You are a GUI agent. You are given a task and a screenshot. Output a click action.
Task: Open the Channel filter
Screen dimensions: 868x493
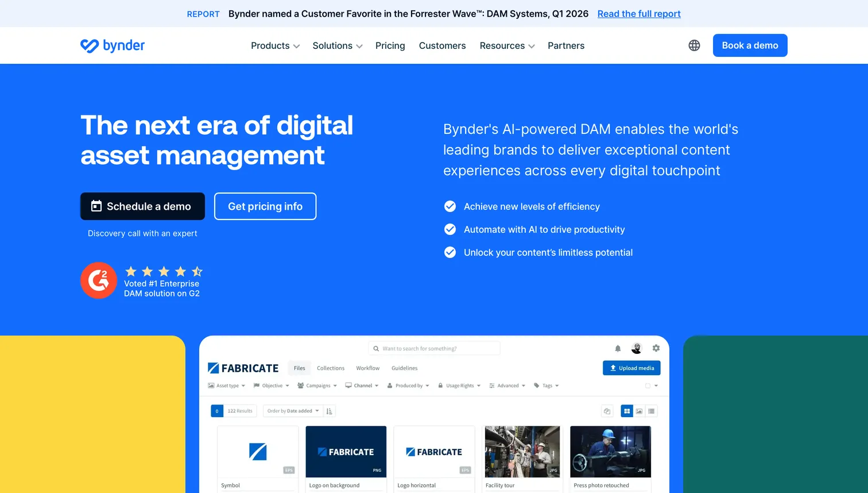362,386
